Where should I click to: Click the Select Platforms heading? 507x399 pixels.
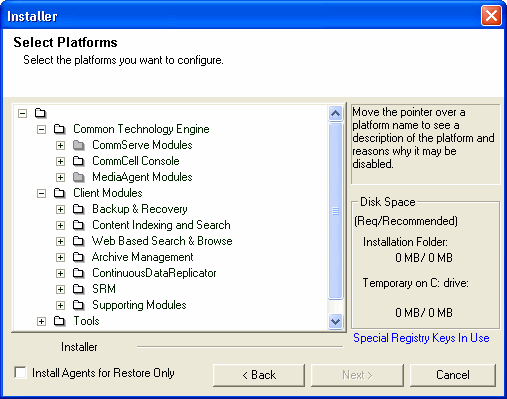click(x=65, y=42)
